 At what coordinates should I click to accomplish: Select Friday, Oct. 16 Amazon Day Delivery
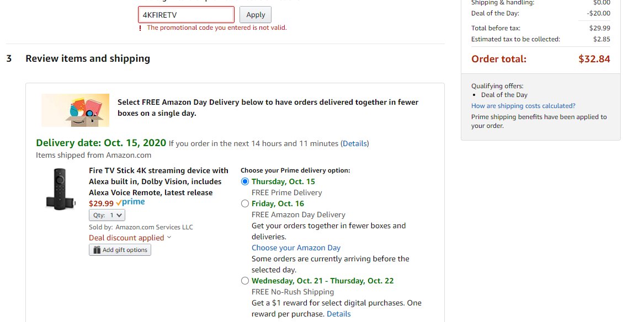[x=245, y=203]
